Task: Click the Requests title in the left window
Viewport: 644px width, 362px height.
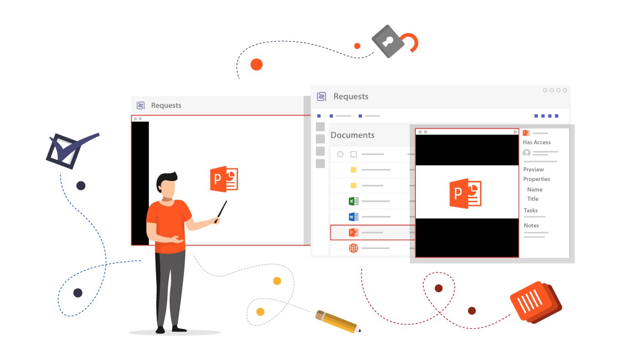Action: click(166, 106)
